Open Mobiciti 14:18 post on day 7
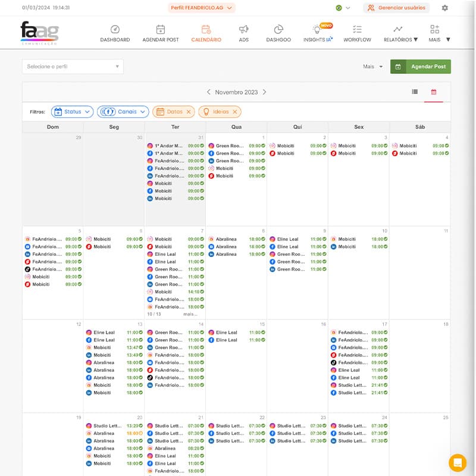Screen dimensions: 476x476 (x=176, y=292)
